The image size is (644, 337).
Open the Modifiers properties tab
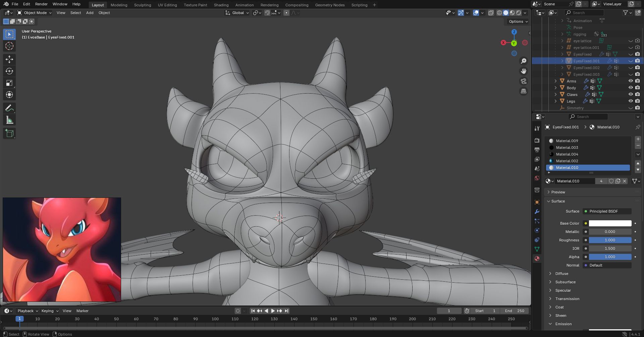(x=537, y=211)
